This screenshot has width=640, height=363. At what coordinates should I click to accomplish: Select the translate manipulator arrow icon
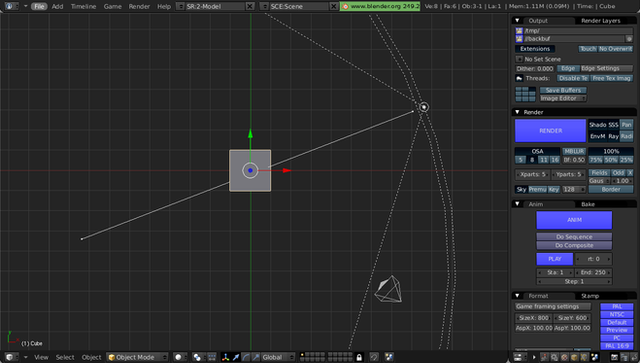236,357
